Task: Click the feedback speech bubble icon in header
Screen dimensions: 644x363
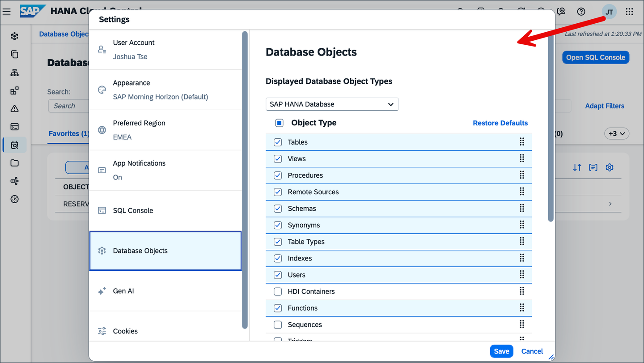Action: click(561, 12)
